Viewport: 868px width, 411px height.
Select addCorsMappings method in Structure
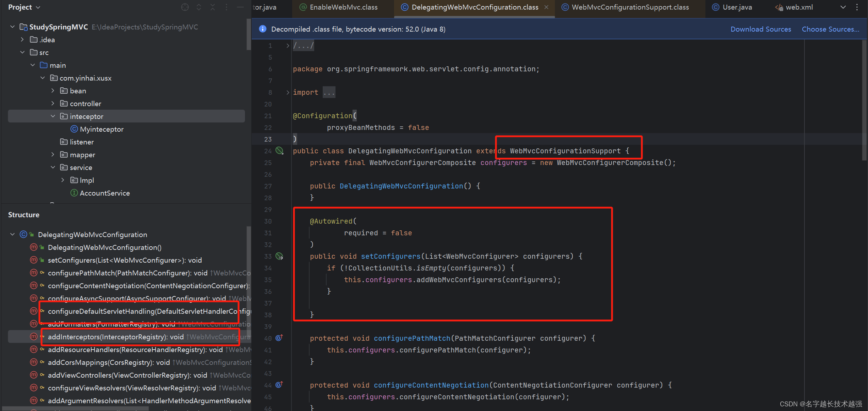click(109, 362)
